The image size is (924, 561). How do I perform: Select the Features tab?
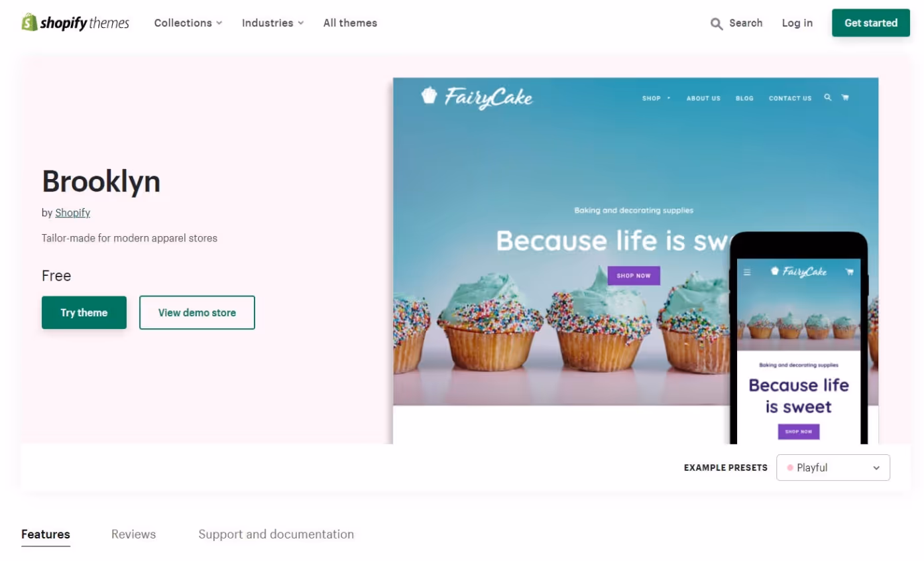pos(46,534)
